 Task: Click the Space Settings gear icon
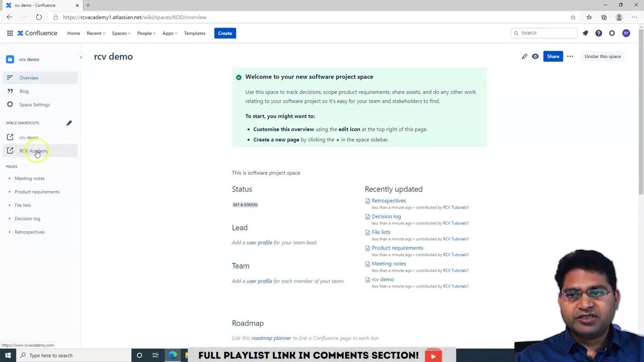coord(10,105)
